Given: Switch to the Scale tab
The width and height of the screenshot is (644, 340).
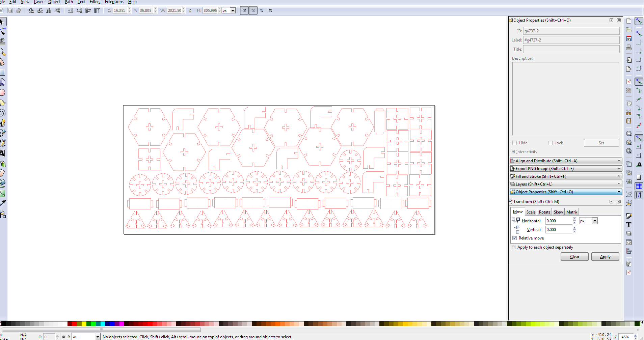Looking at the screenshot, I should click(531, 212).
